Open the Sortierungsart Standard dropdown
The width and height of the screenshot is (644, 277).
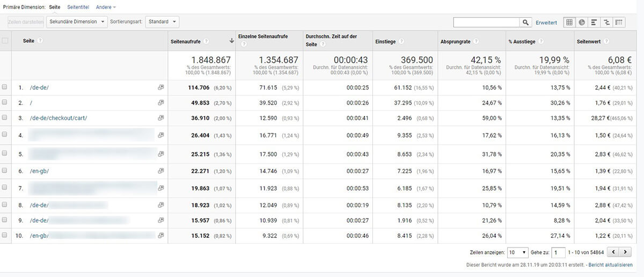(x=162, y=22)
